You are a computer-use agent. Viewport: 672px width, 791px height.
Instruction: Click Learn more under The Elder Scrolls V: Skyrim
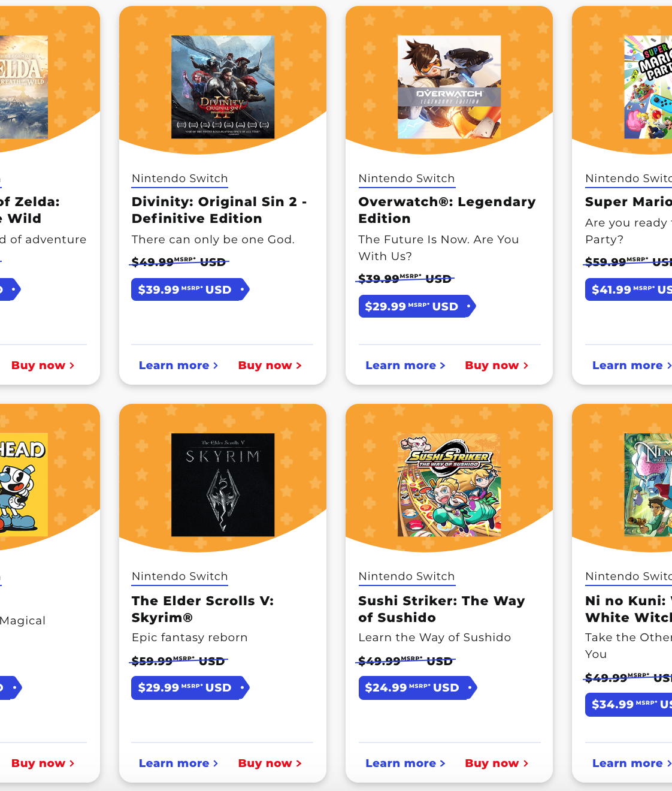point(178,763)
